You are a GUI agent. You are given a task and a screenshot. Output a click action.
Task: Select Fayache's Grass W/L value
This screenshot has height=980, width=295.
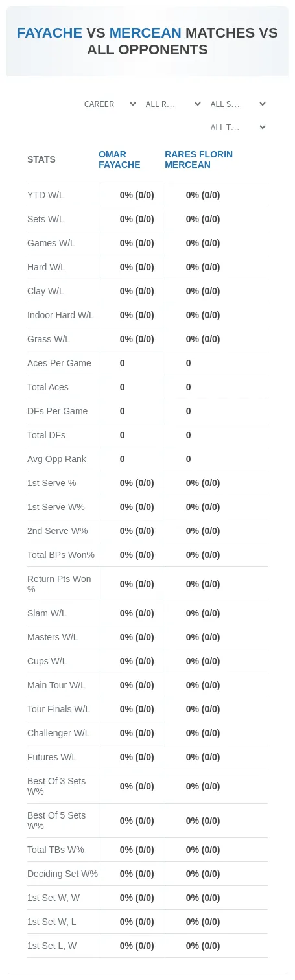137,339
